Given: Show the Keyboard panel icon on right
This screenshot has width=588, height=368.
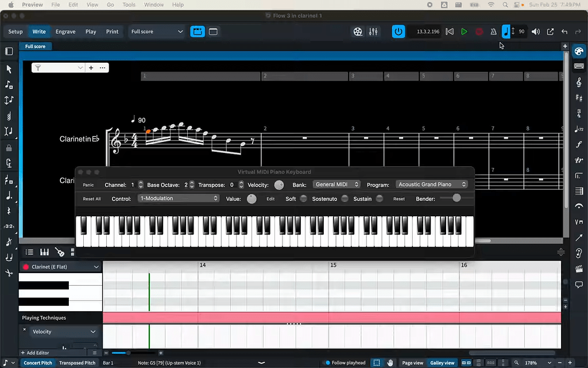Looking at the screenshot, I should (579, 66).
